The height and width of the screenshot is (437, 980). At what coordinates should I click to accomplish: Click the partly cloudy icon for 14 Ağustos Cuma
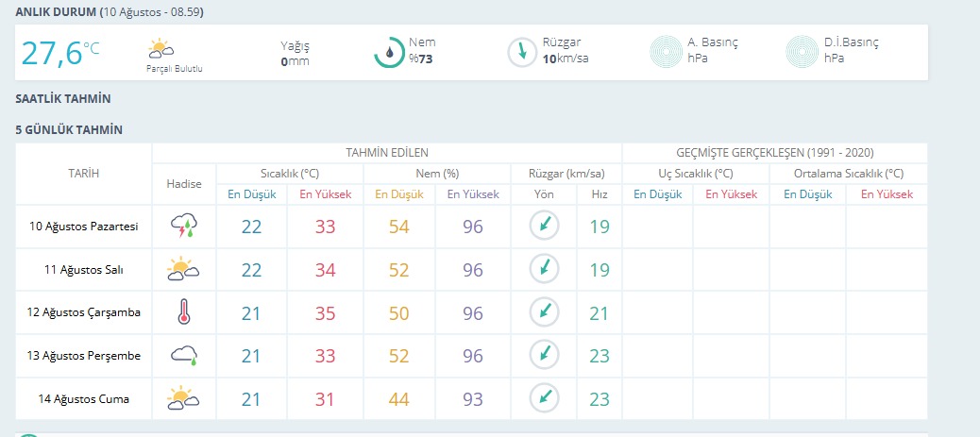(183, 398)
